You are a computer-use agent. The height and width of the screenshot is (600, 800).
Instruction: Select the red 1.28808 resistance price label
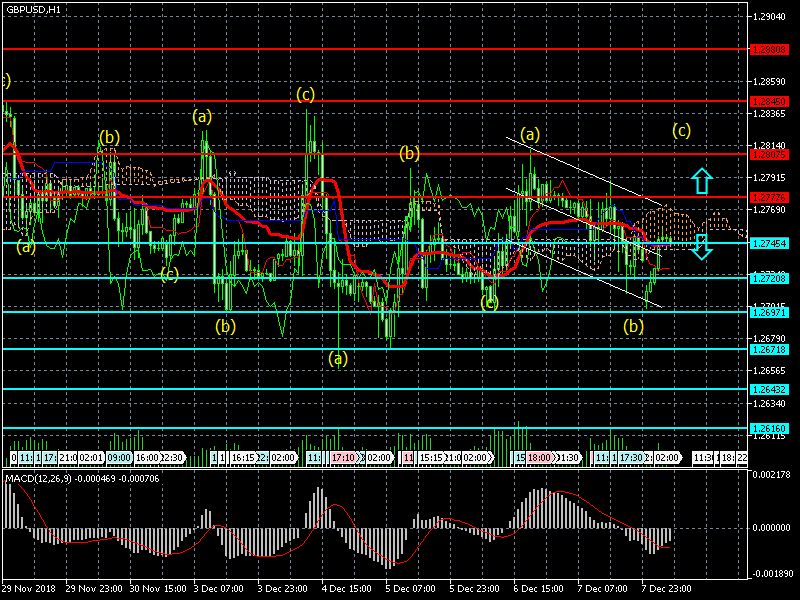pyautogui.click(x=770, y=49)
